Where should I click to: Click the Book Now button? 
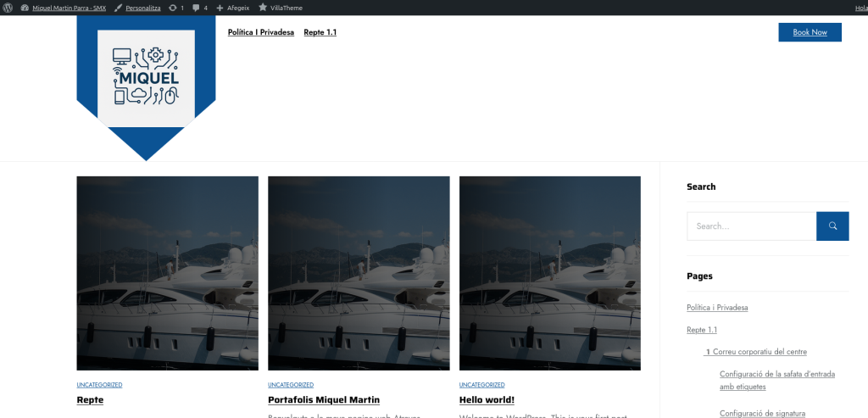(810, 32)
